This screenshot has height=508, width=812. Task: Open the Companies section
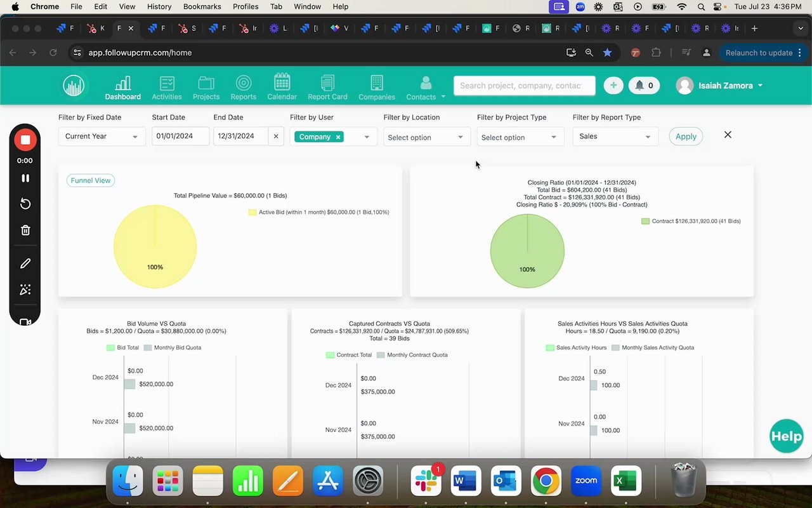(x=377, y=88)
